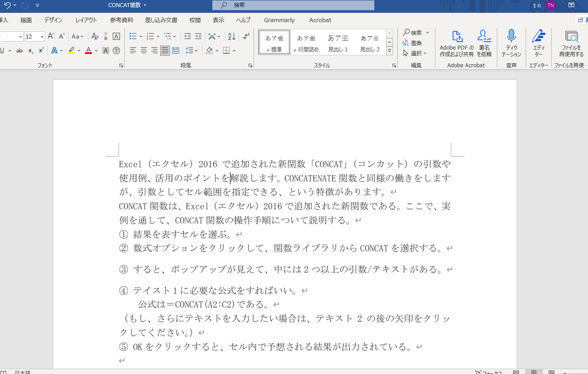Request signatures via Adobe Acrobat
Screen dimensions: 588x374
(484, 43)
